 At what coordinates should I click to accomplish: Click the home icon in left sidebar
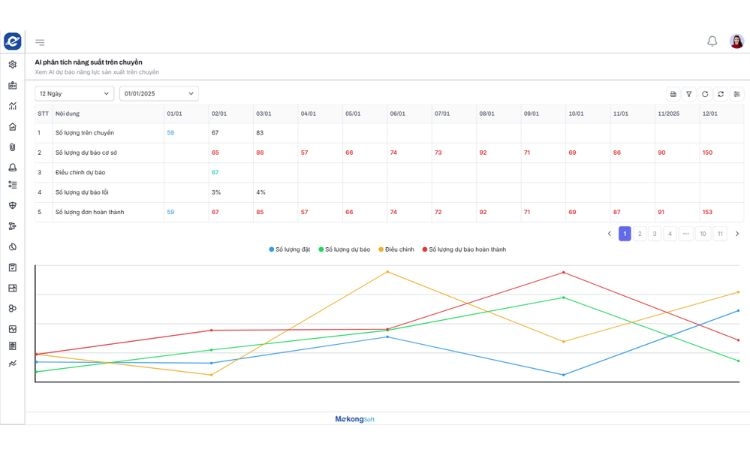pyautogui.click(x=13, y=127)
